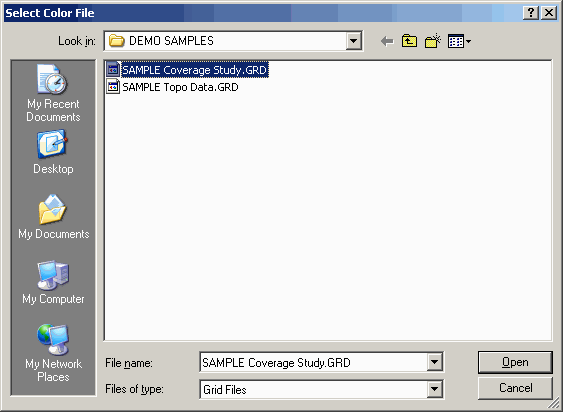
Task: Jump to the Desktop location
Action: coord(53,152)
